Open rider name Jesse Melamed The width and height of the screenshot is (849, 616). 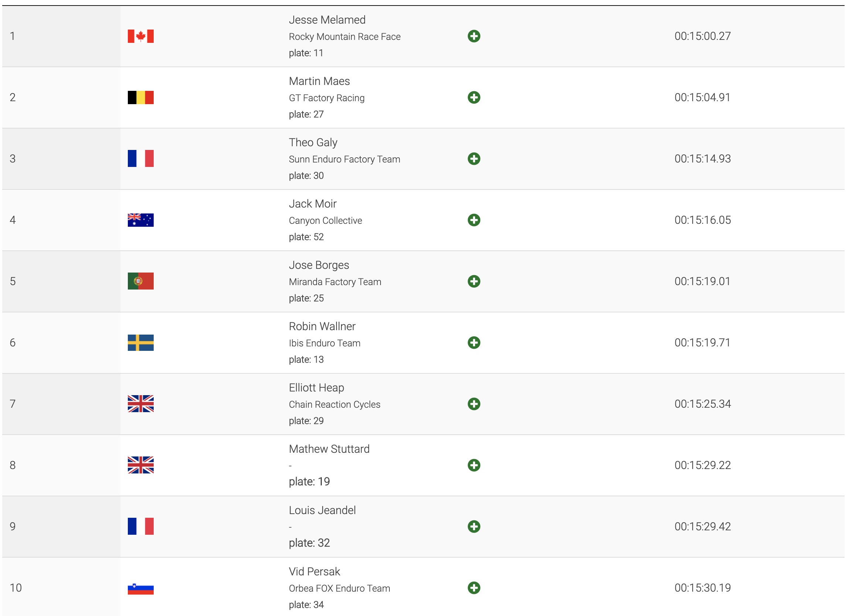coord(327,20)
